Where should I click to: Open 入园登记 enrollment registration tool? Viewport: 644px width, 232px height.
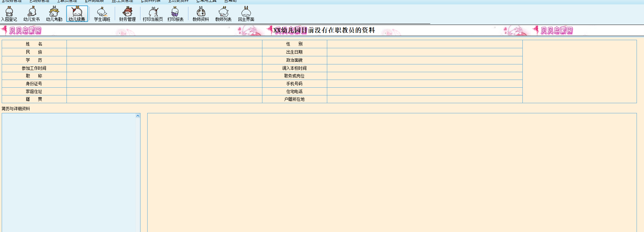[x=9, y=14]
